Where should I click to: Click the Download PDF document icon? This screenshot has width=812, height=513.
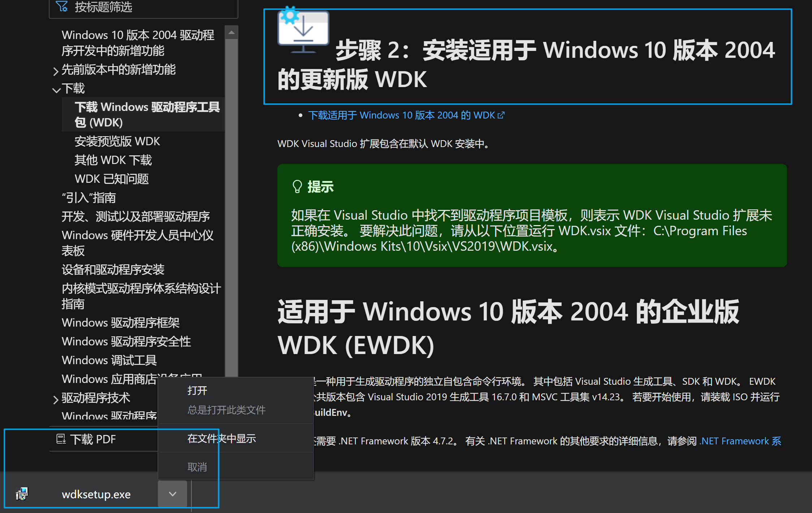pyautogui.click(x=61, y=439)
